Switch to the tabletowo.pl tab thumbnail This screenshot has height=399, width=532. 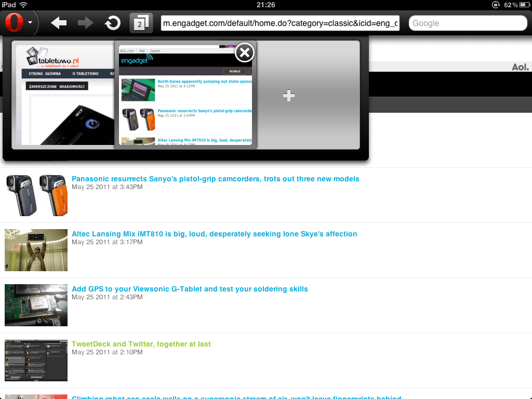click(x=65, y=95)
